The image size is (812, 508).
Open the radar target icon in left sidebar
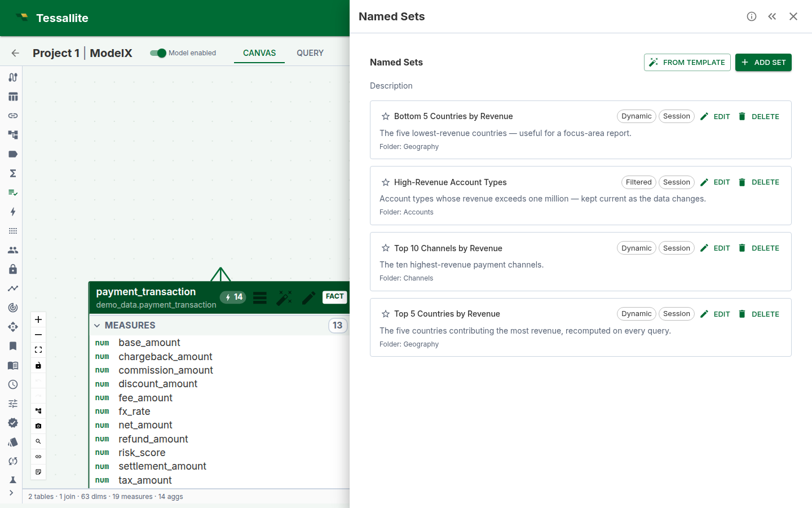point(13,308)
